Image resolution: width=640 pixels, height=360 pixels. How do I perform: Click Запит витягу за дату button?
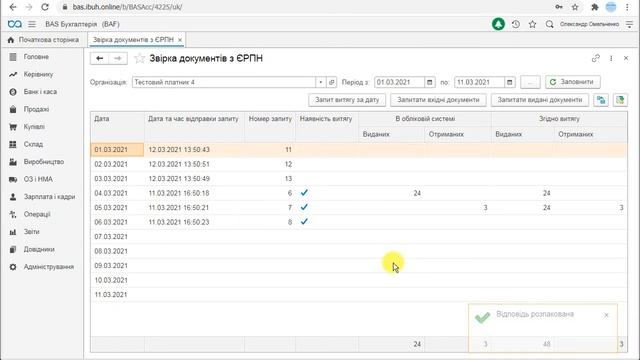[x=347, y=100]
